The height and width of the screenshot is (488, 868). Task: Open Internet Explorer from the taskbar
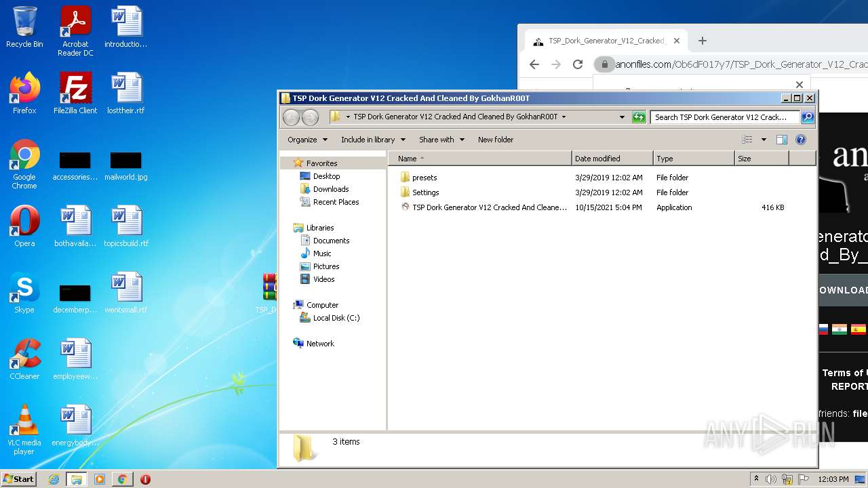pyautogui.click(x=54, y=479)
